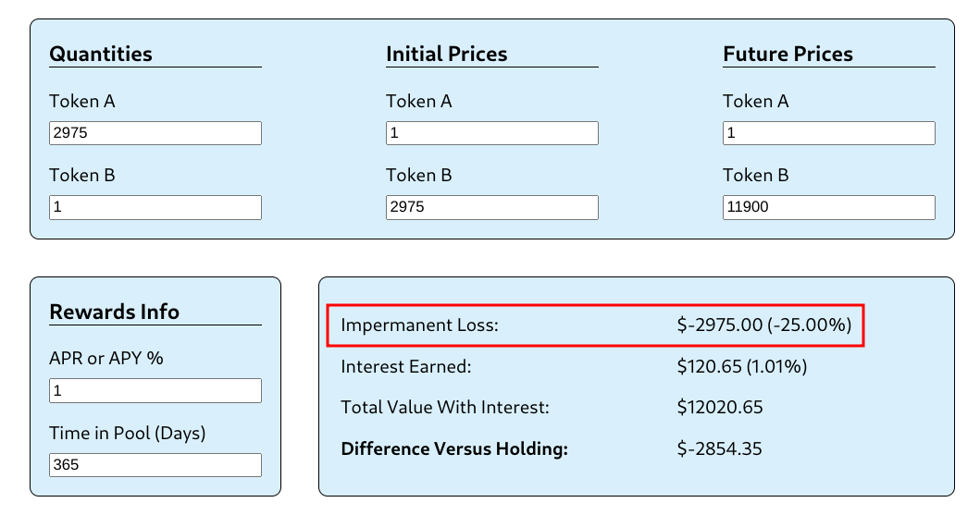Click the Quantities Token A input field

155,133
